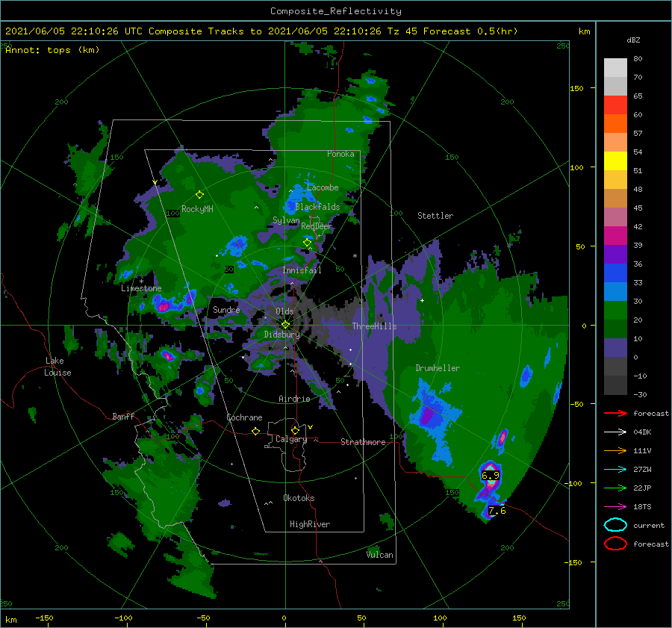Click the magenta swatch between 42 and 39
Screen dimensions: 672x628
pos(615,235)
